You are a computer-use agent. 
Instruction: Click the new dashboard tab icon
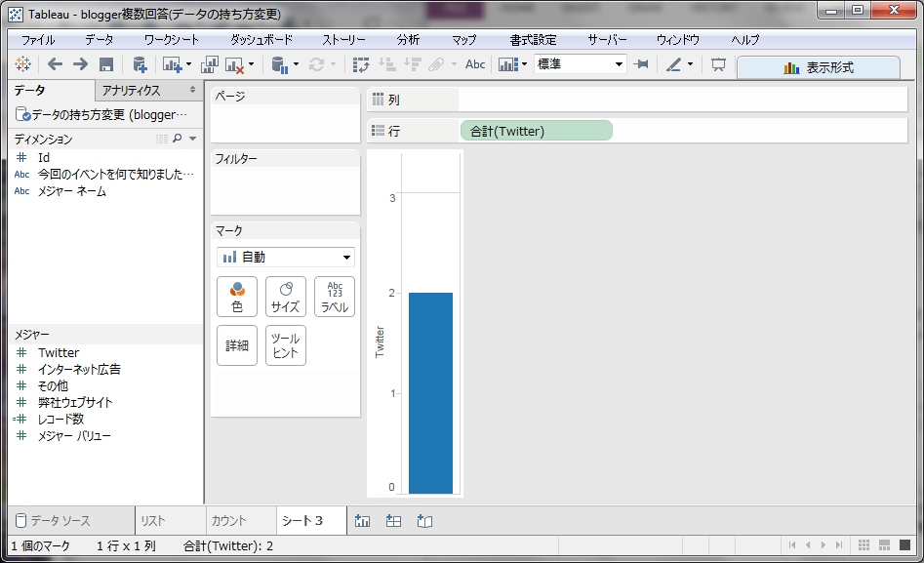click(393, 521)
